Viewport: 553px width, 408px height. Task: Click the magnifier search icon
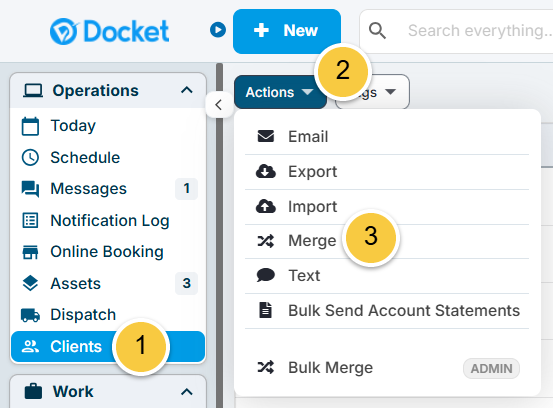pos(377,31)
